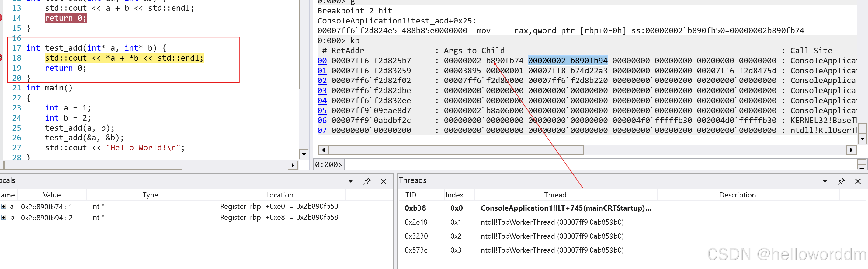Close the Threads panel
Viewport: 868px width, 269px height.
(x=858, y=181)
